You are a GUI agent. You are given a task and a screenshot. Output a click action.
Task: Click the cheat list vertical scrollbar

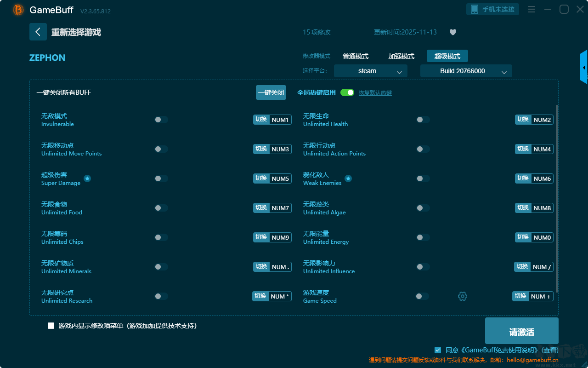click(557, 198)
